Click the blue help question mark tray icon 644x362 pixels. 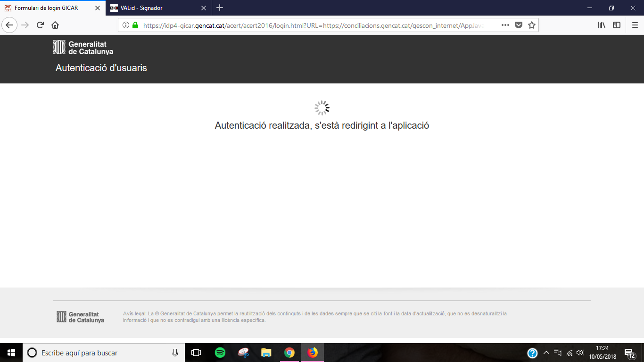[532, 353]
